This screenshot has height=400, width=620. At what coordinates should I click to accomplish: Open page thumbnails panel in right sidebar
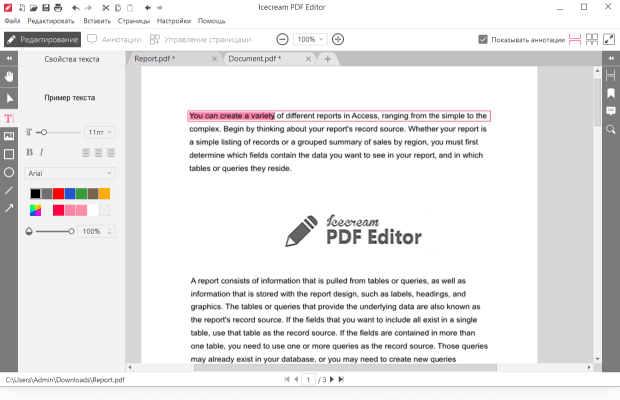611,75
